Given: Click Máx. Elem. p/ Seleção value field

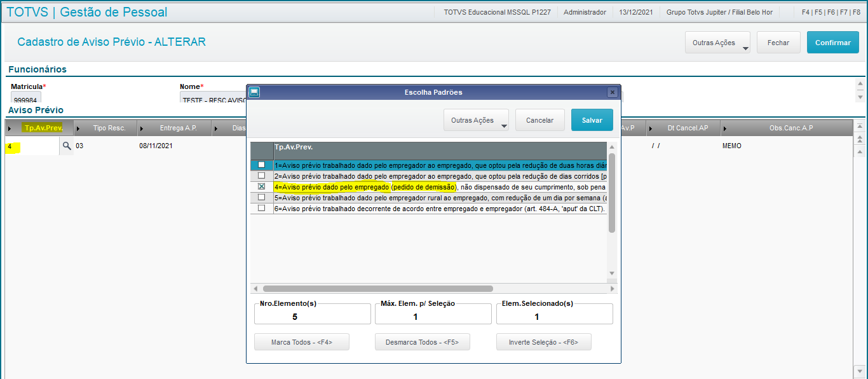Looking at the screenshot, I should point(433,315).
